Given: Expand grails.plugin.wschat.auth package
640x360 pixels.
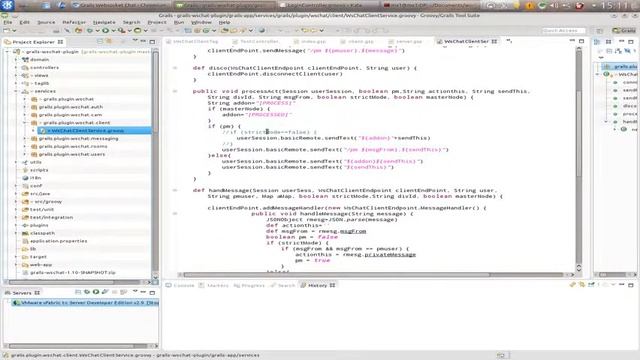Looking at the screenshot, I should coord(25,107).
